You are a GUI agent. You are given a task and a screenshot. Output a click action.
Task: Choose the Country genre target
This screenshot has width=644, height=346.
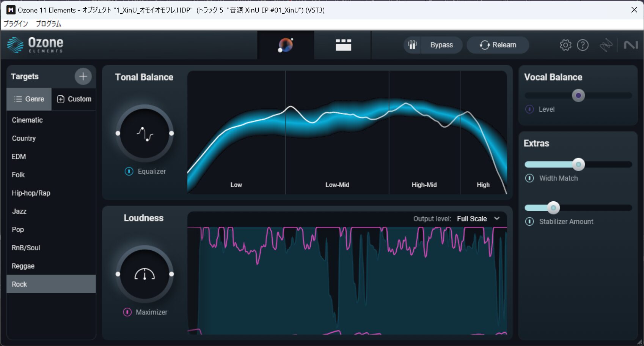[51, 138]
